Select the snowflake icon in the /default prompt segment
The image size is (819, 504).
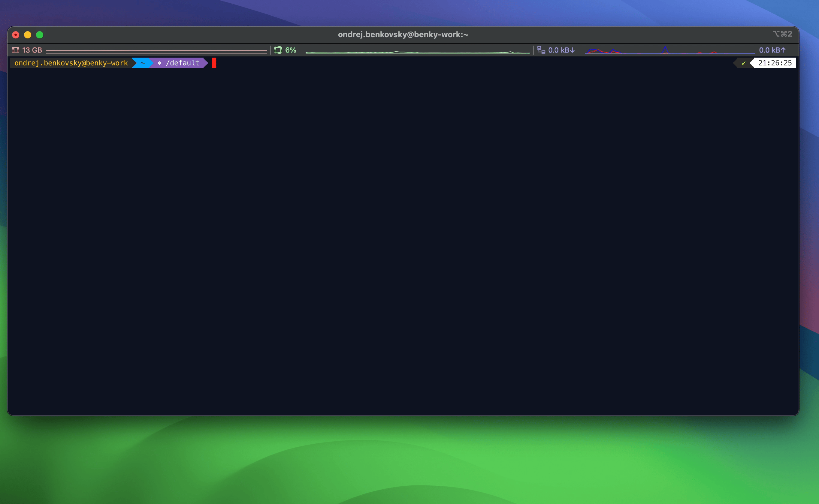pos(160,63)
